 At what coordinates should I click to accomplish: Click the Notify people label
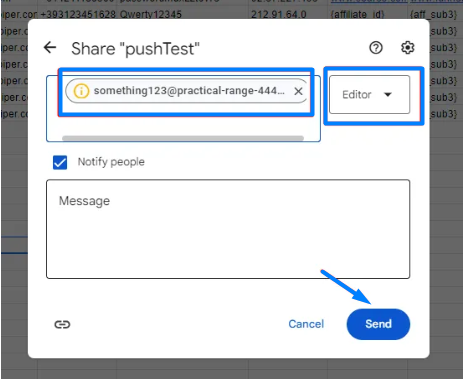111,162
